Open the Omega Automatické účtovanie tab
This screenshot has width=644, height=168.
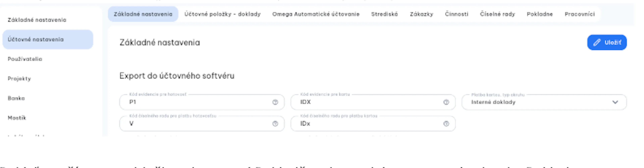[x=316, y=14]
